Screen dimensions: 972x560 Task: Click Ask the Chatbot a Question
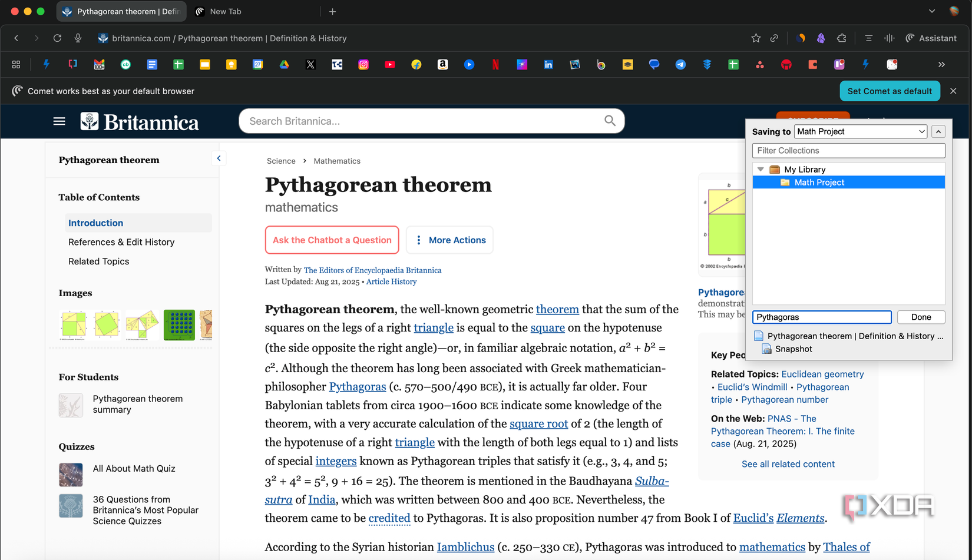(x=332, y=240)
